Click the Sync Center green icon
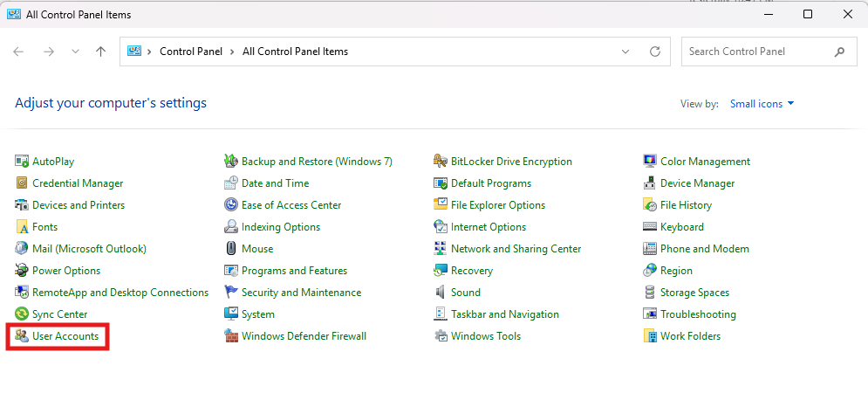This screenshot has height=393, width=868. (x=22, y=314)
